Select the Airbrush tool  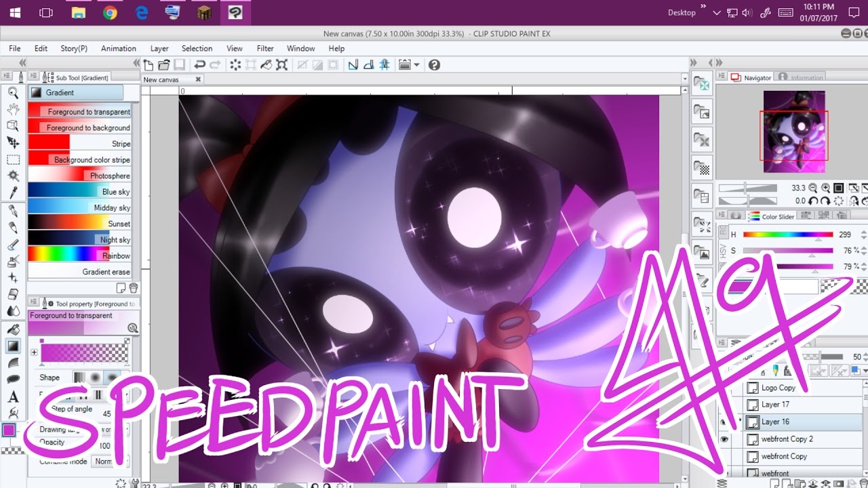click(x=13, y=261)
